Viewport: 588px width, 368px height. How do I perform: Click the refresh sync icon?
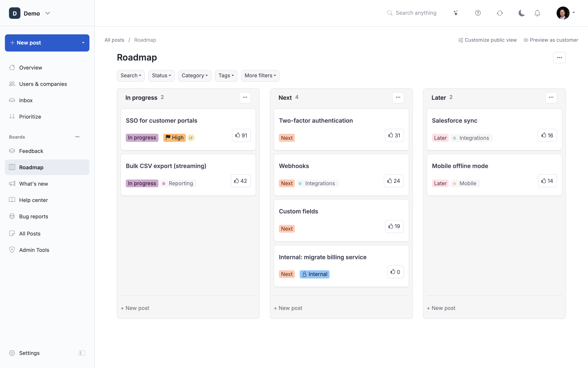pos(500,13)
